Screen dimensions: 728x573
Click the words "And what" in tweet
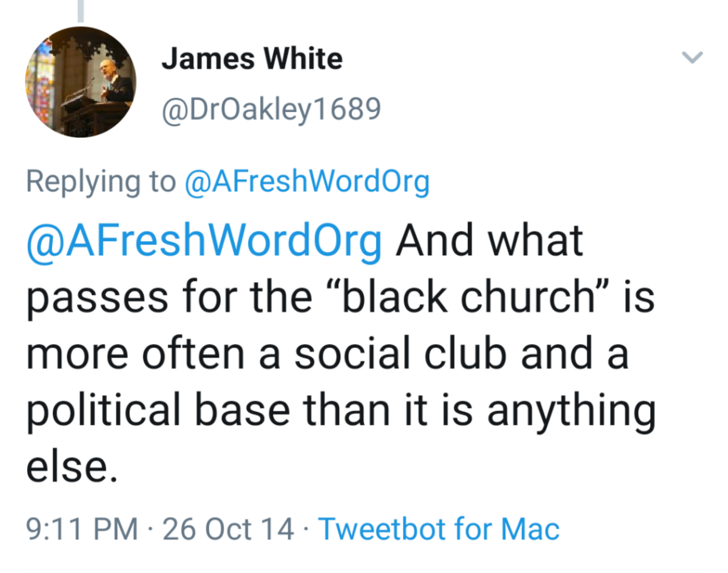[x=489, y=240]
